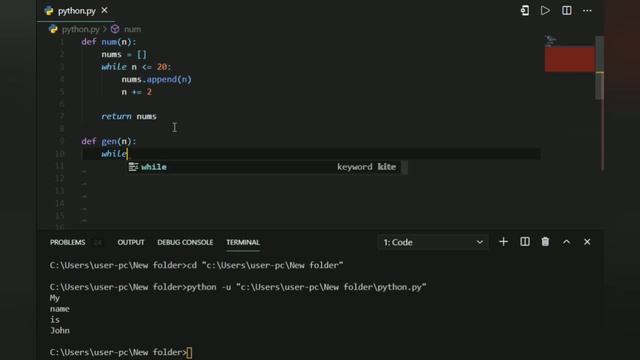Click the suggestion keyword icon

(133, 167)
